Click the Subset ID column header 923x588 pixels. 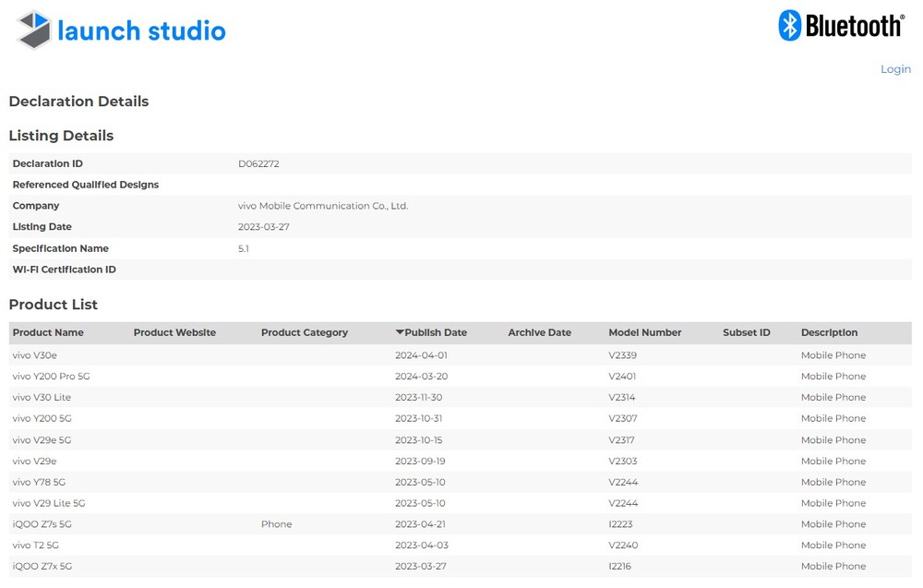pyautogui.click(x=746, y=332)
